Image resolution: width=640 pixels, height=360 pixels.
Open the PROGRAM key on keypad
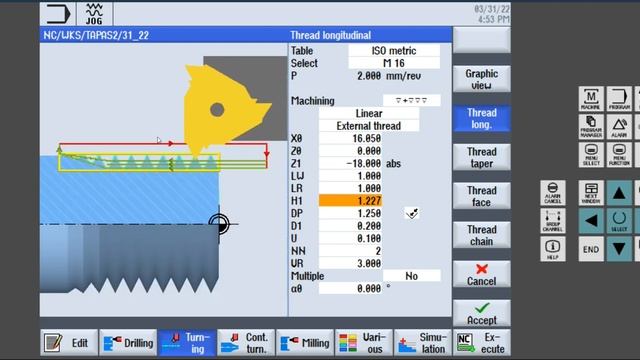pyautogui.click(x=619, y=98)
